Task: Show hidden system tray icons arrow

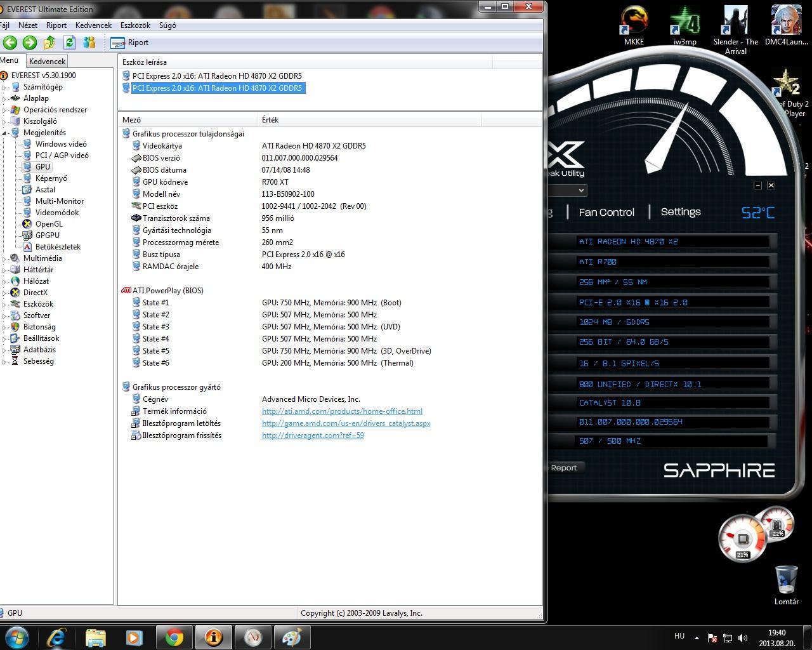Action: point(697,638)
